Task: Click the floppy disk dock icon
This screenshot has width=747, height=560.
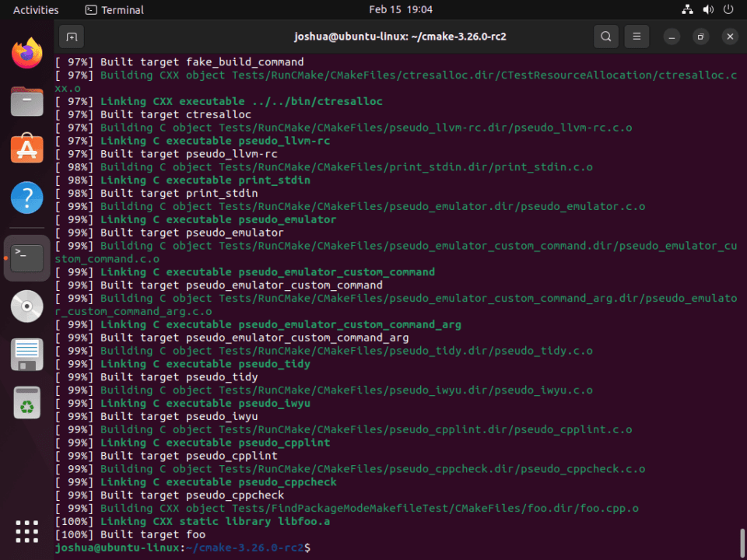Action: [x=26, y=354]
